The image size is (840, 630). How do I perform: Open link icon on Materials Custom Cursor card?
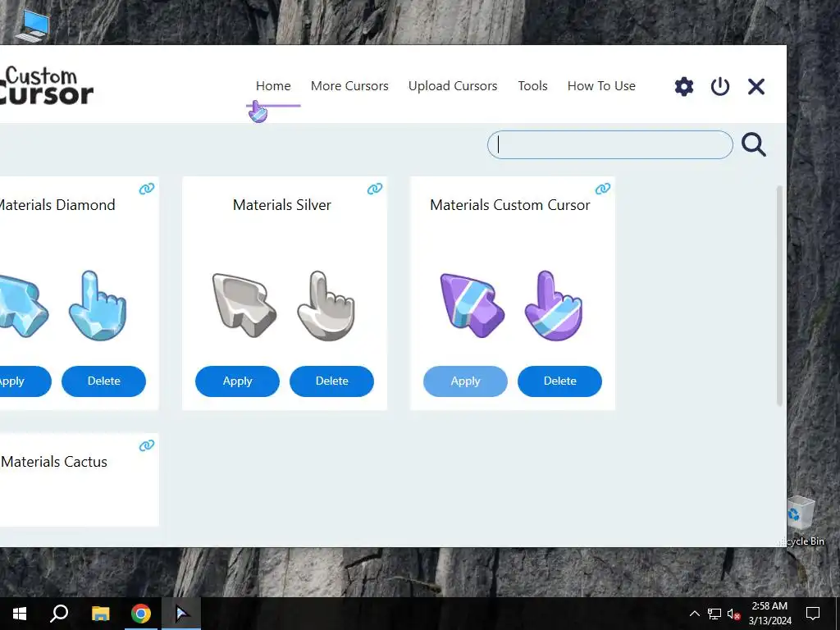click(603, 189)
